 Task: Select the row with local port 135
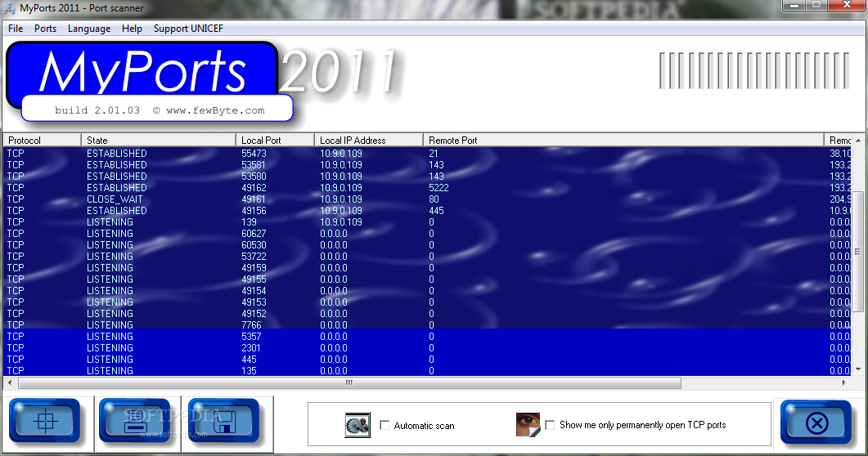[x=427, y=370]
